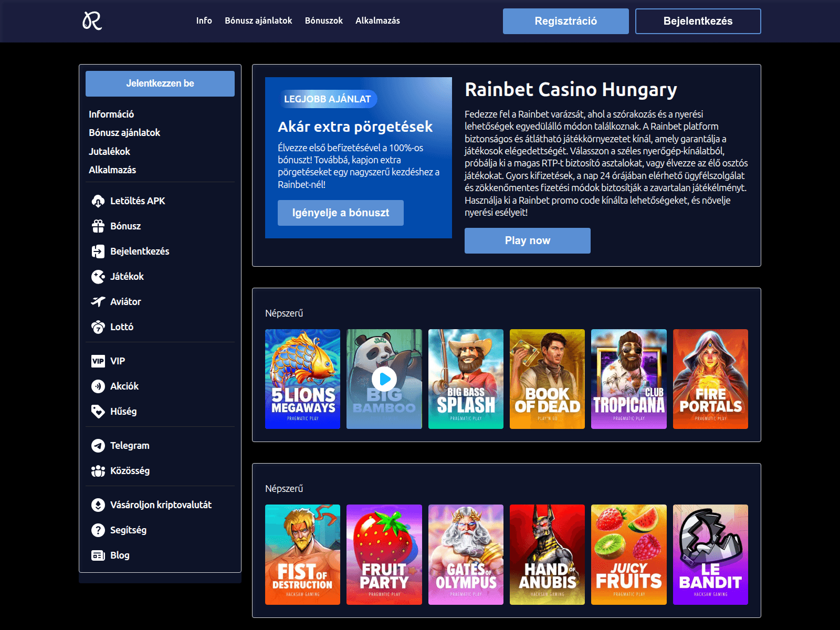Click the VIP badge icon
This screenshot has width=840, height=630.
(98, 361)
